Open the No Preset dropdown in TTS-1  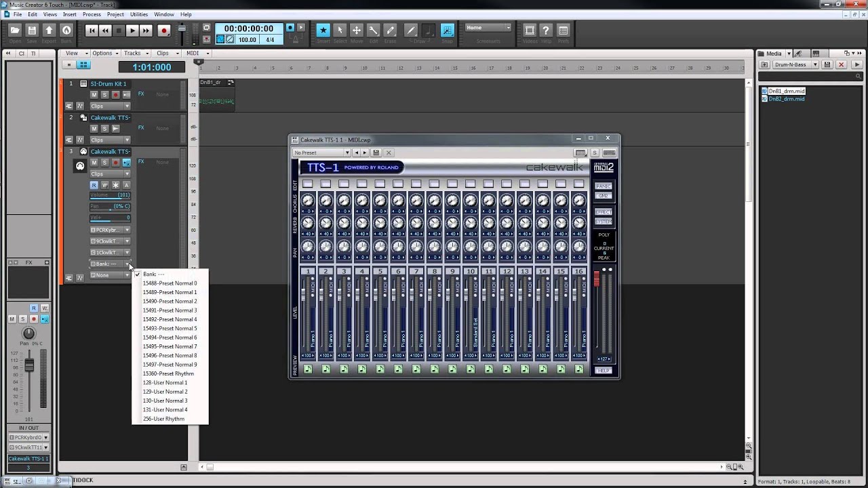point(321,153)
